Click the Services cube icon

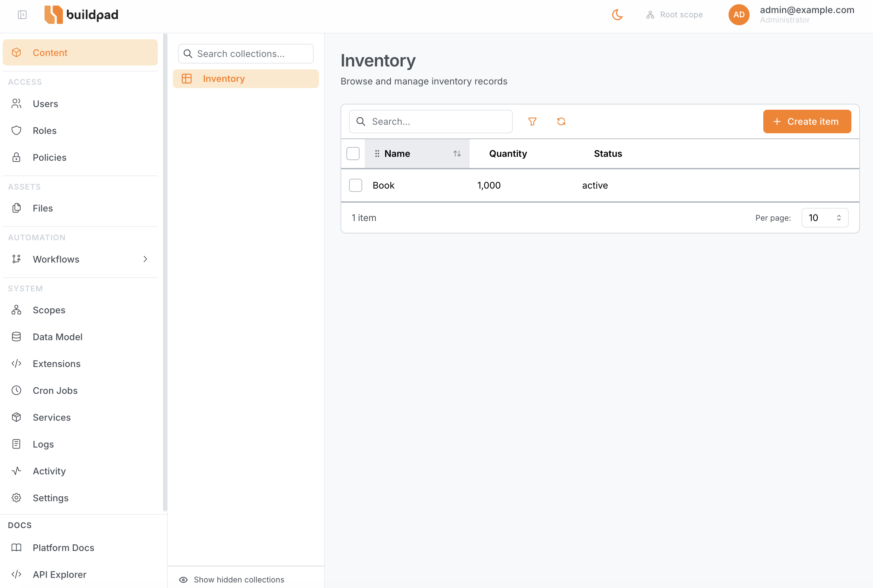click(16, 417)
